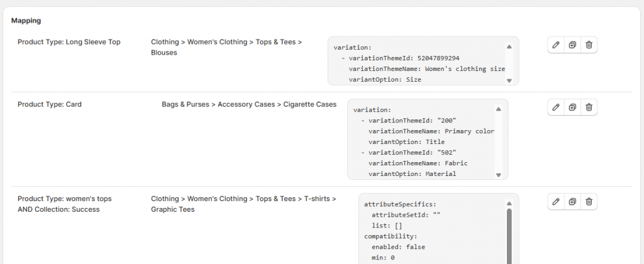Edit the women's tops mapping
The width and height of the screenshot is (644, 264).
click(556, 202)
